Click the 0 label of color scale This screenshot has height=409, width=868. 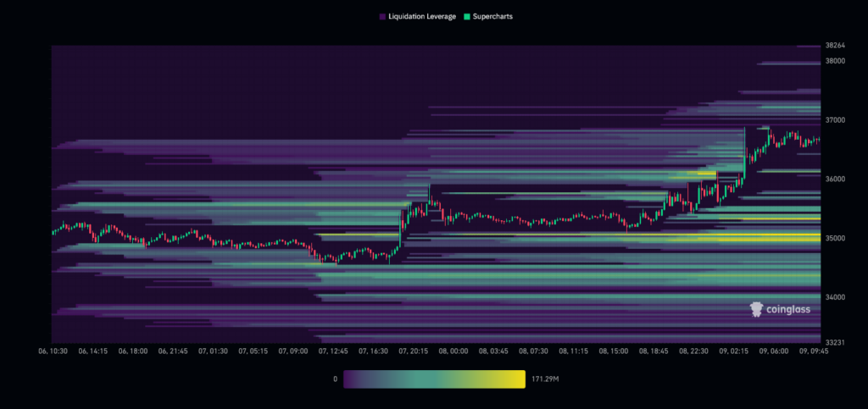pyautogui.click(x=335, y=379)
